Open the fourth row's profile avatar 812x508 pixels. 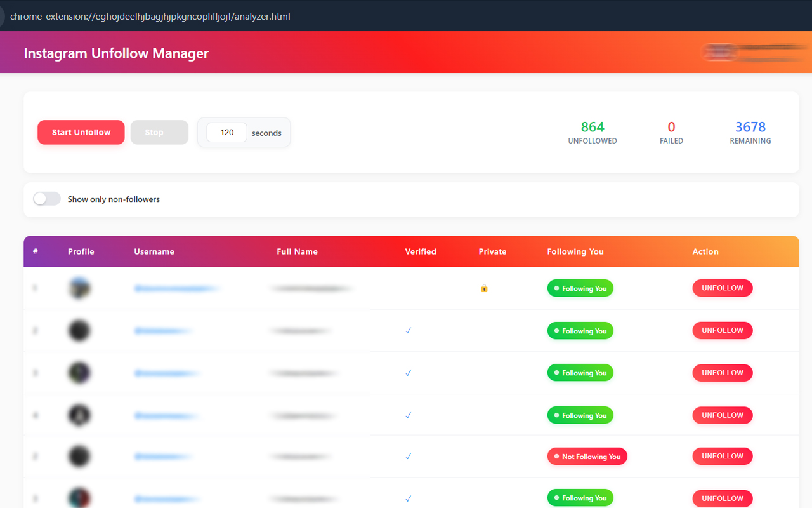(x=79, y=415)
